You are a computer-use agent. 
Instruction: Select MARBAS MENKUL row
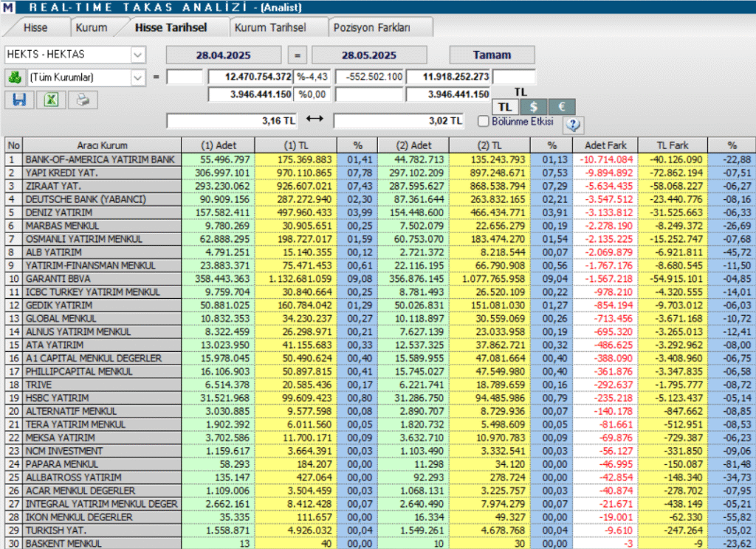[380, 226]
